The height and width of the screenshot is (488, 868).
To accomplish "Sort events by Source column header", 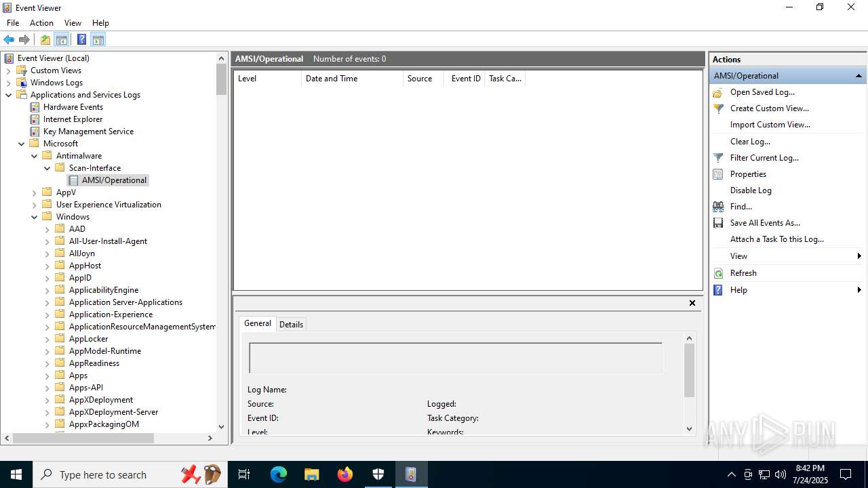I will coord(423,79).
